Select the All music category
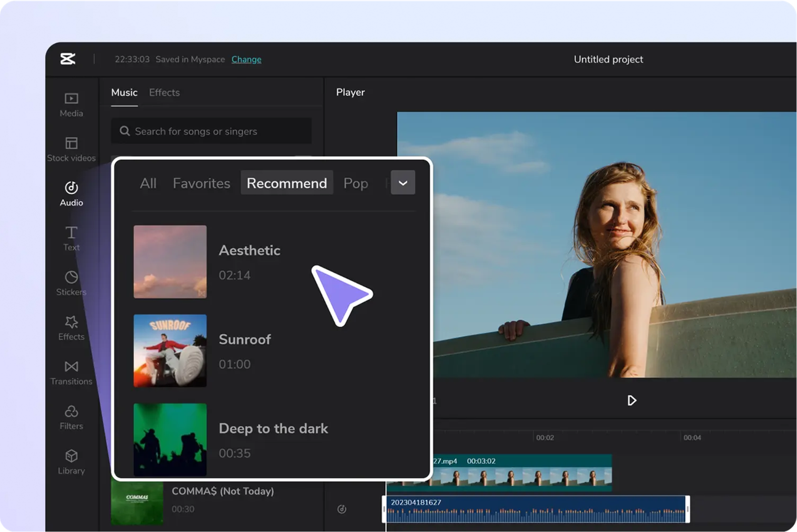797x532 pixels. [x=148, y=183]
